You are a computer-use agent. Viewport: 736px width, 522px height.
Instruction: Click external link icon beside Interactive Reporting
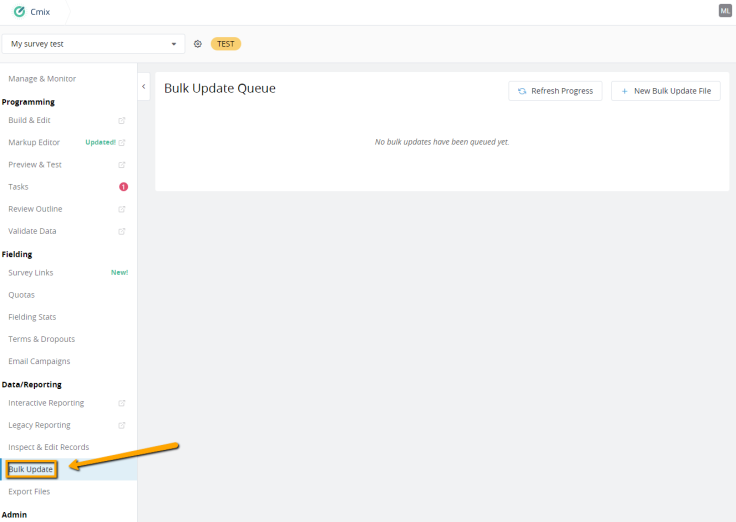[x=122, y=403]
